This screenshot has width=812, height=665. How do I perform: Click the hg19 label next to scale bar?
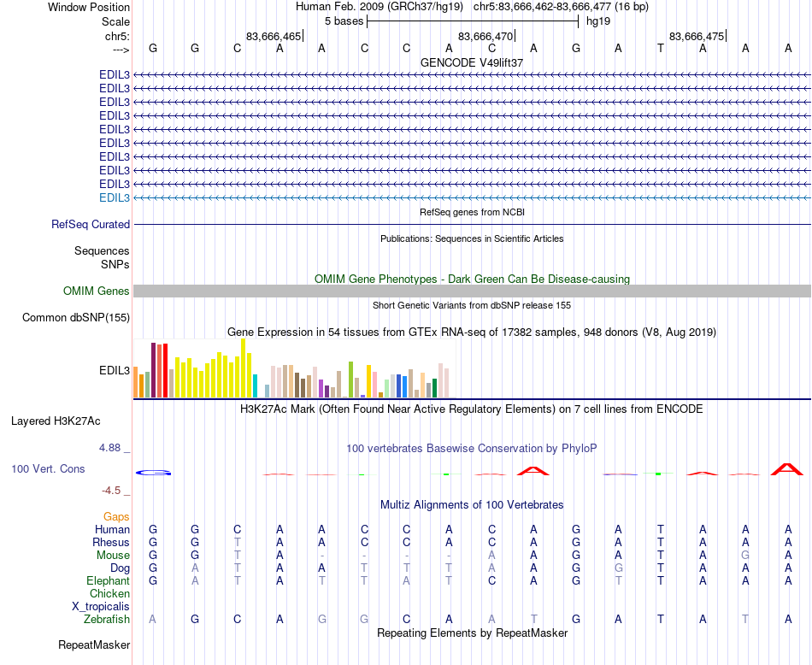[598, 21]
